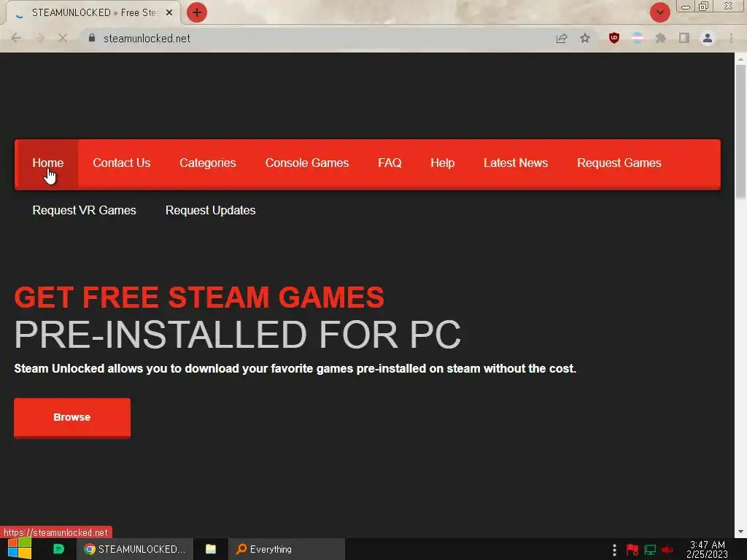Select the STEAMUNLOCKED browser tab

pyautogui.click(x=93, y=13)
